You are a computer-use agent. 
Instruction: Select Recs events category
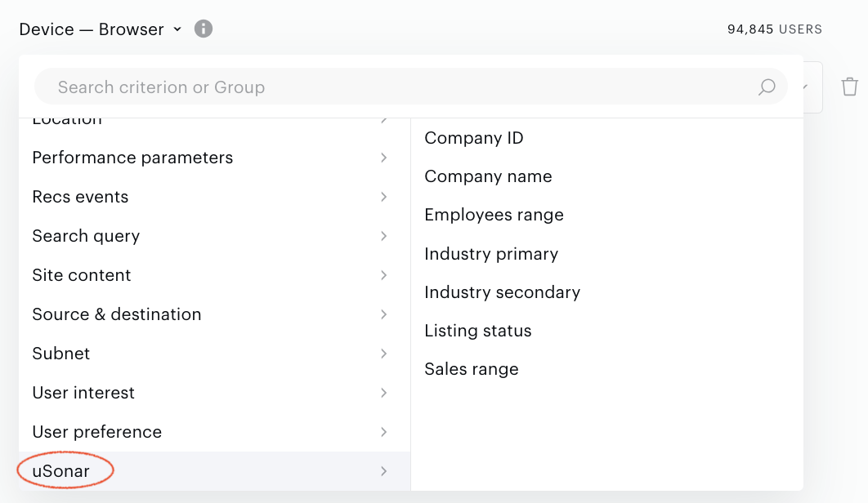click(x=215, y=197)
